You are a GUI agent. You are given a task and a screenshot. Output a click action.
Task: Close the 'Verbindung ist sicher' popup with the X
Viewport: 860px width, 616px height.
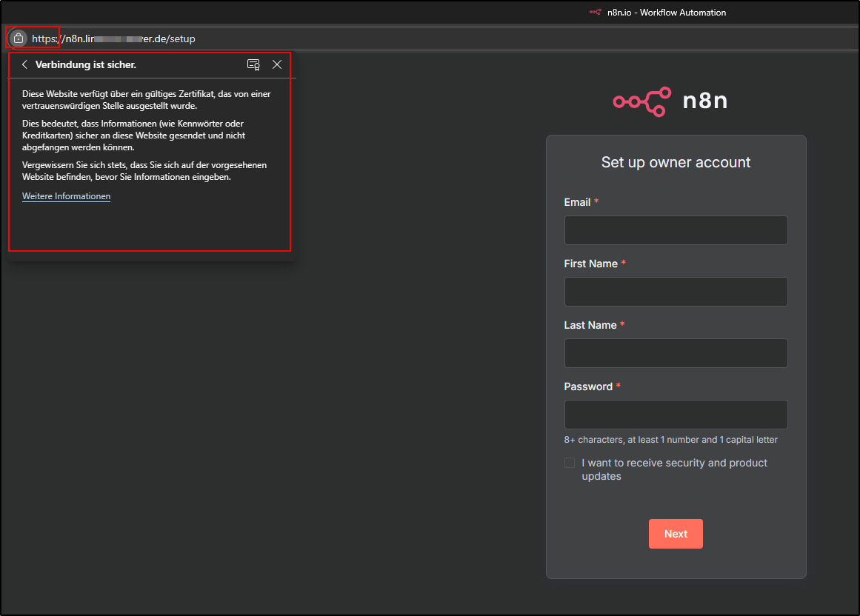277,64
